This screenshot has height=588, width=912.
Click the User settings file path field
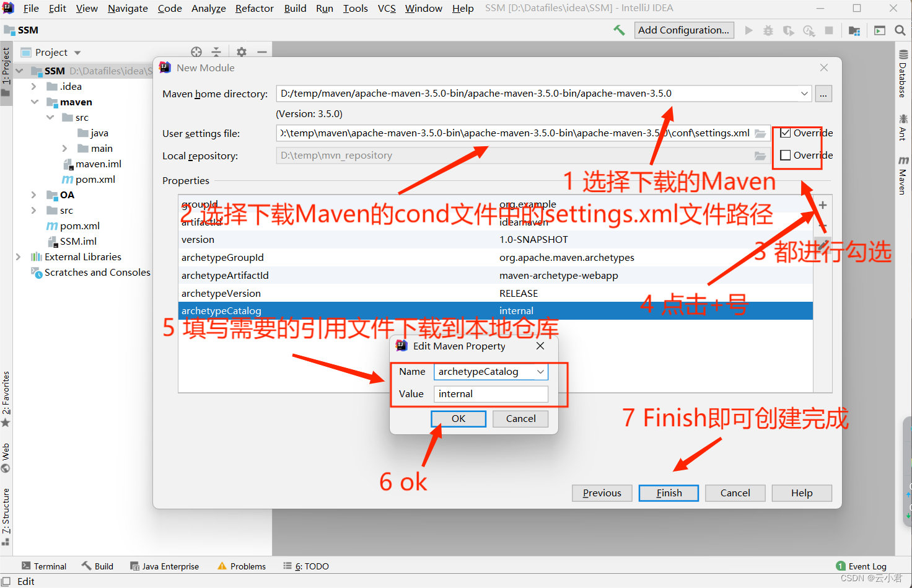(x=523, y=133)
